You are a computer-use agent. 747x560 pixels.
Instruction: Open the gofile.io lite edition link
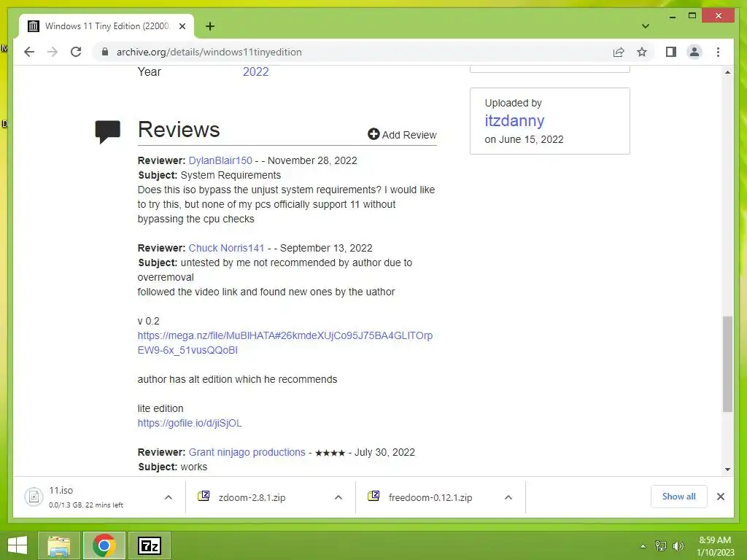(190, 423)
